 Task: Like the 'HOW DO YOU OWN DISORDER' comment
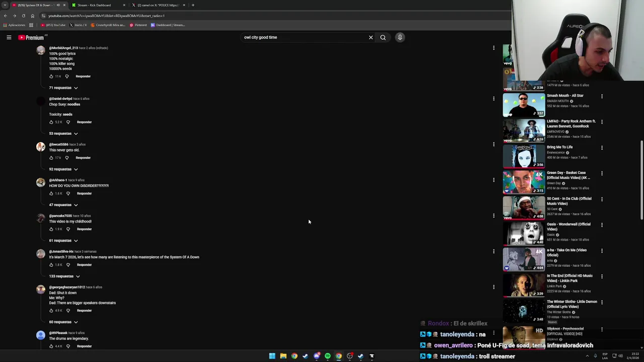click(x=51, y=194)
